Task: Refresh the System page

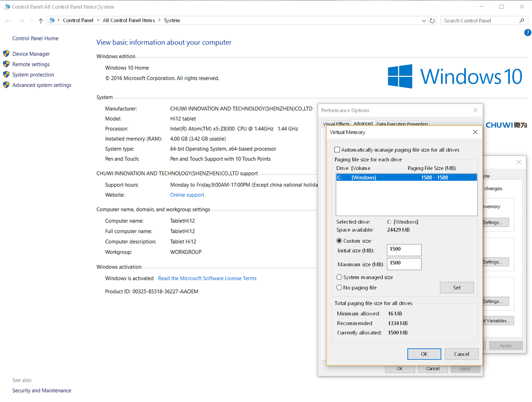Action: pos(432,20)
